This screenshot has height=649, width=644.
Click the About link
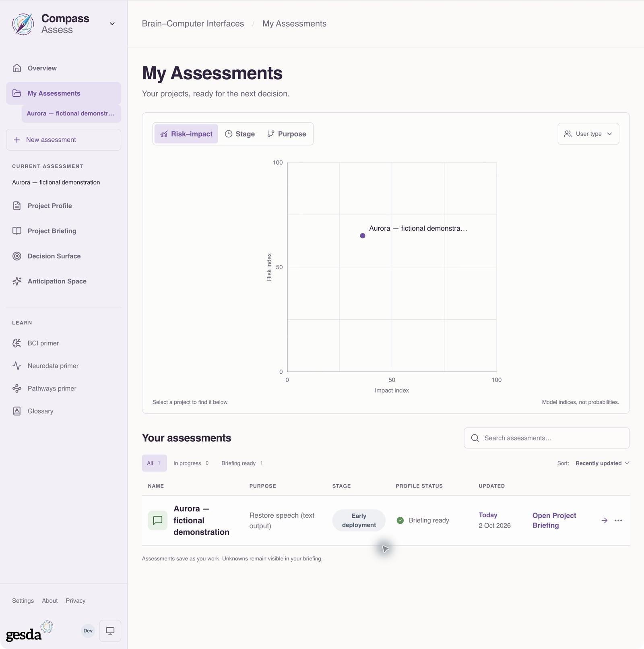pos(50,601)
